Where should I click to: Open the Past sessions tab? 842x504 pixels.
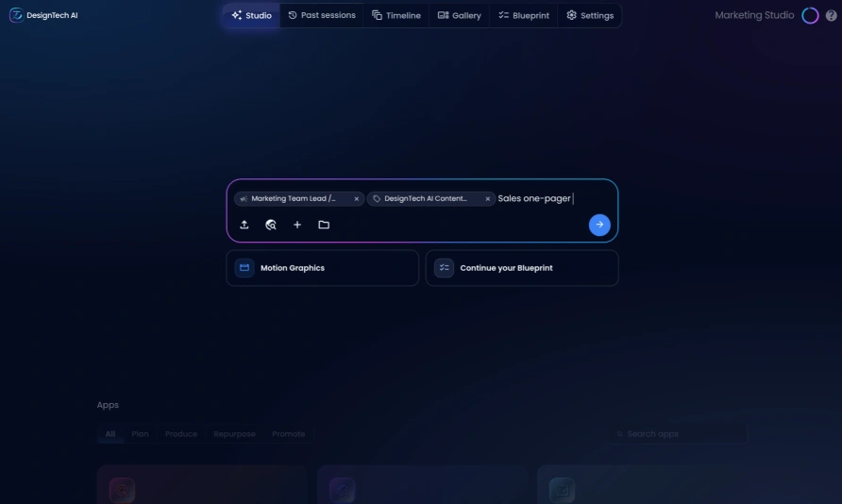(322, 15)
